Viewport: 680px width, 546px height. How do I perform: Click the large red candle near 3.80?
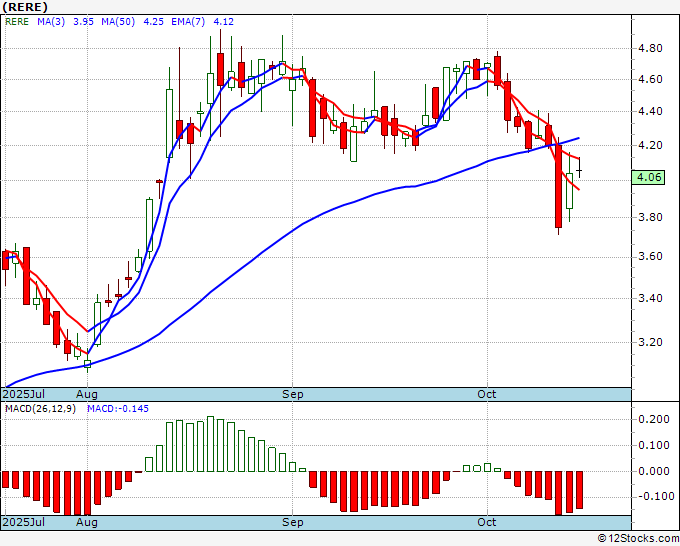coord(559,186)
